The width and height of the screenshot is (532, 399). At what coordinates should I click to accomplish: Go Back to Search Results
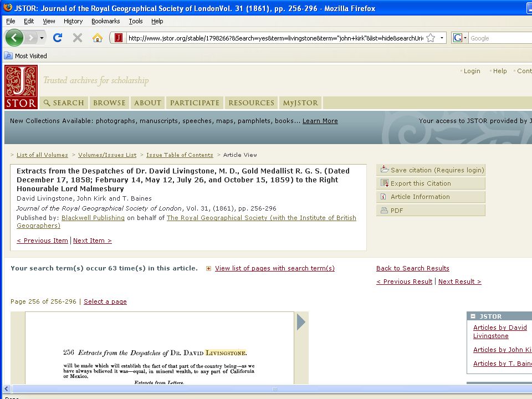(x=412, y=268)
